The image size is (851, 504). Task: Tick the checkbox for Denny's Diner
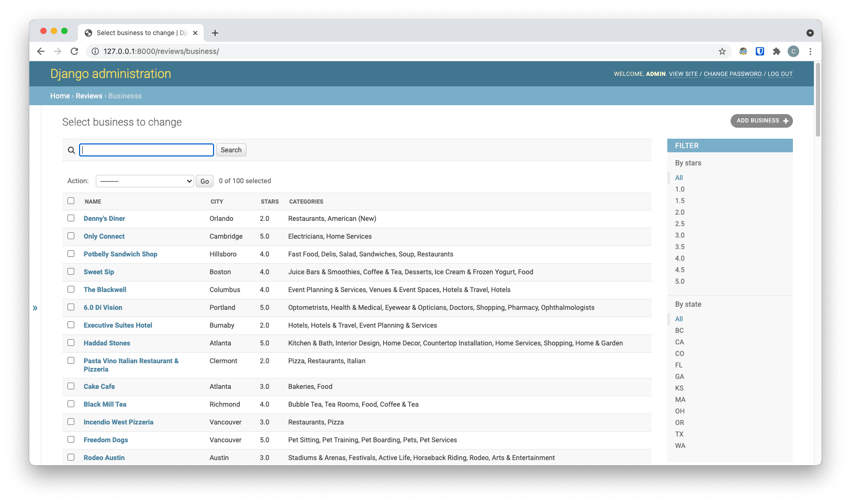[x=71, y=218]
